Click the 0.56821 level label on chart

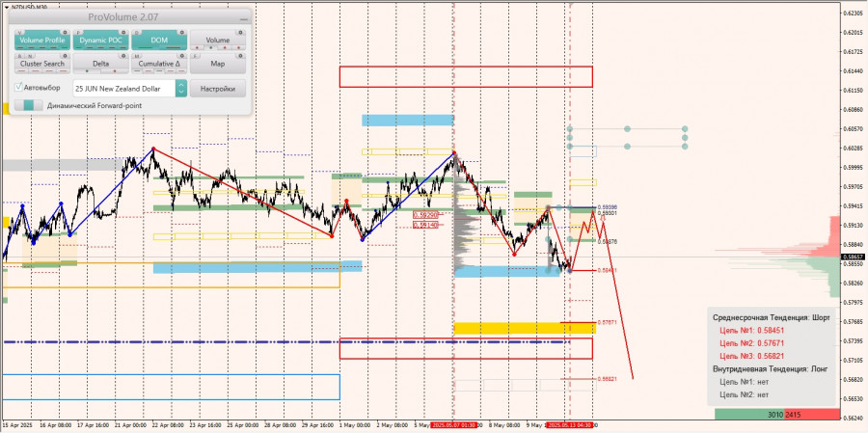[608, 379]
